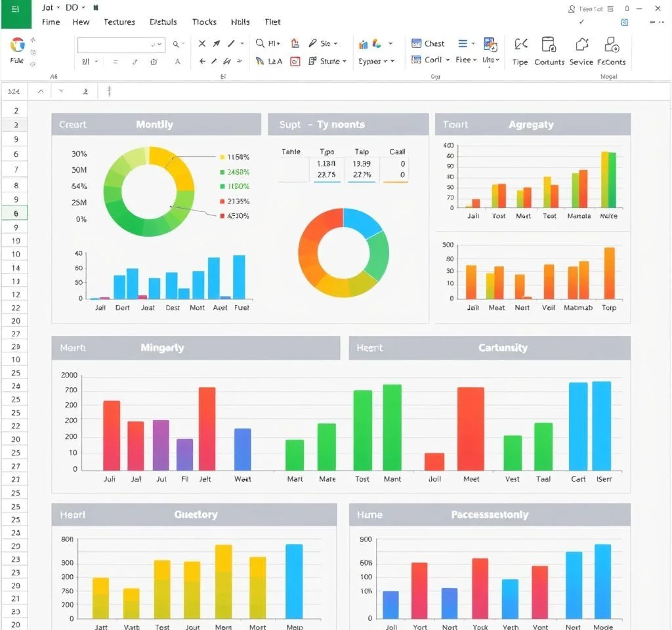
Task: Click the X icon in the ribbon
Action: pos(202,43)
